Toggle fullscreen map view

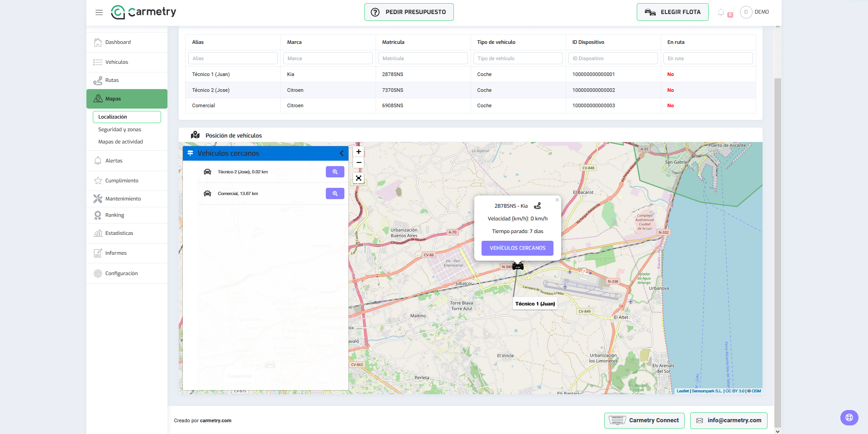pos(358,178)
